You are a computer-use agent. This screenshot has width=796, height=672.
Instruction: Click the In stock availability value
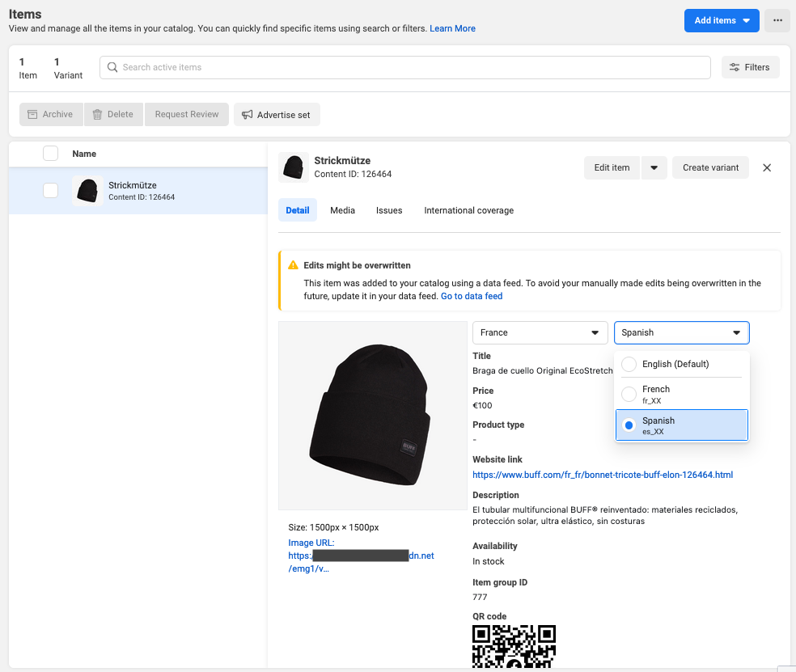click(x=489, y=561)
